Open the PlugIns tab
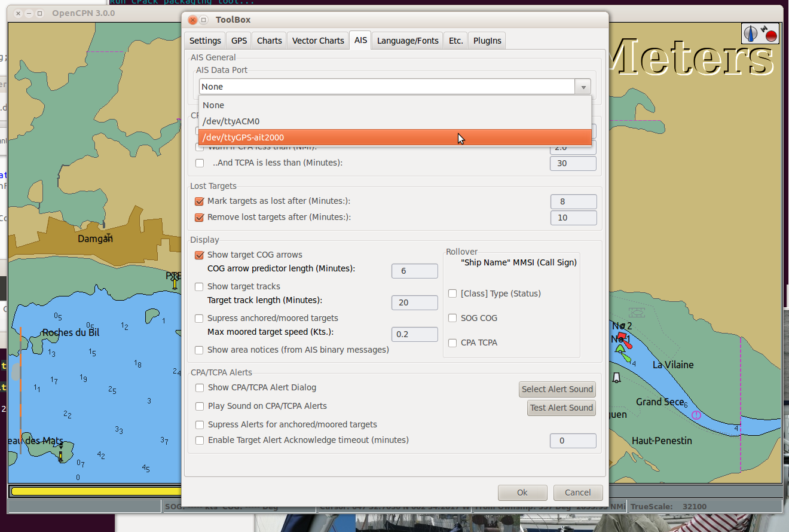Screen dimensions: 789x532 tap(487, 41)
